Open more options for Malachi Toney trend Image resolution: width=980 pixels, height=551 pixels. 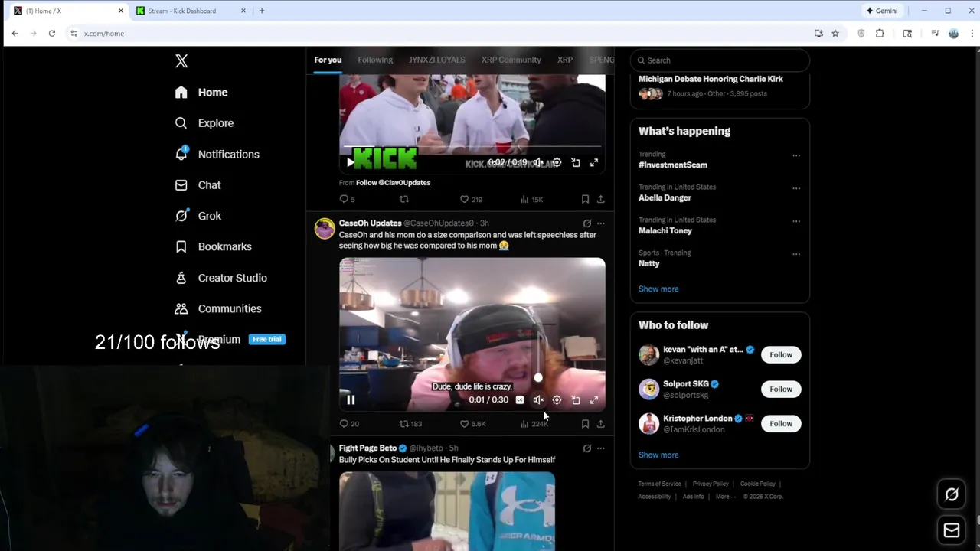796,221
